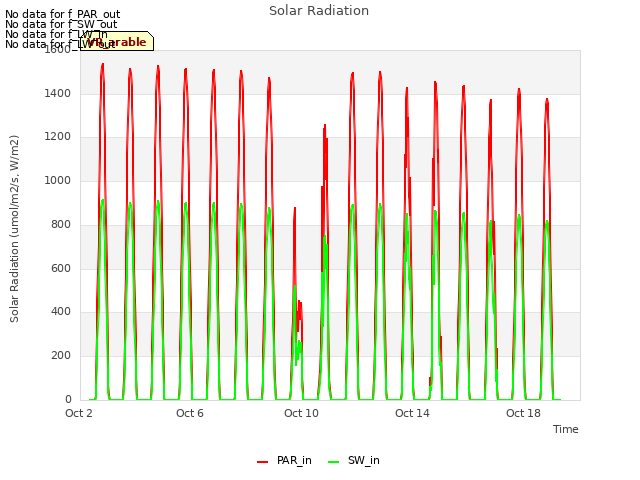Click the 1200 y-axis tick label
Screen dimensions: 640x480
pyautogui.click(x=58, y=136)
